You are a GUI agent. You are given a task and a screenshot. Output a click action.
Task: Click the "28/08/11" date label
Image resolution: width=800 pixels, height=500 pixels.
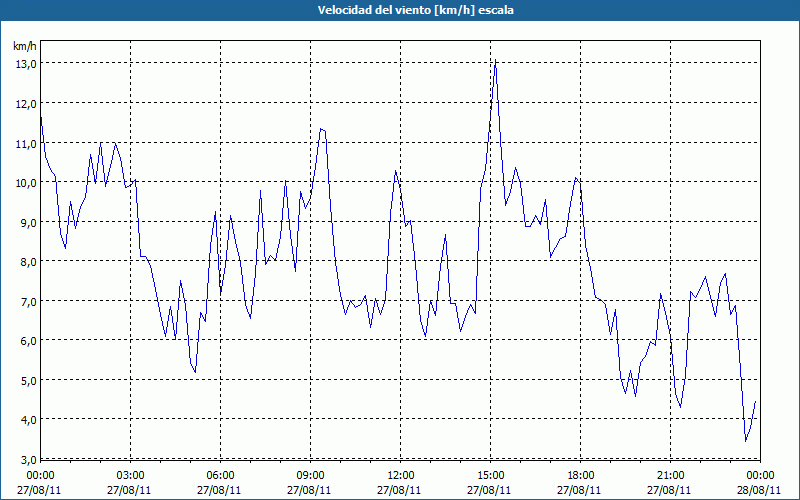click(760, 490)
